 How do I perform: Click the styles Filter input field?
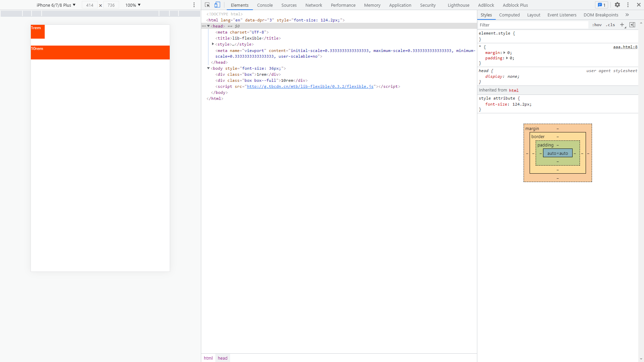point(533,25)
